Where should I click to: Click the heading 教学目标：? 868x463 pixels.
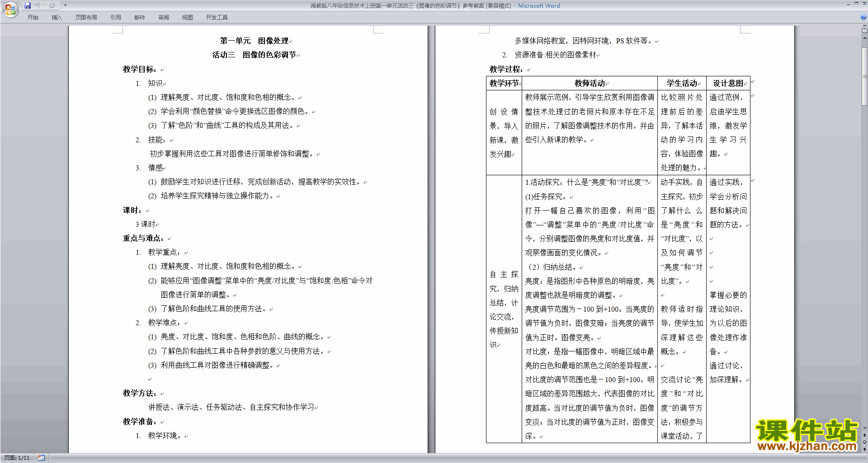coord(140,69)
